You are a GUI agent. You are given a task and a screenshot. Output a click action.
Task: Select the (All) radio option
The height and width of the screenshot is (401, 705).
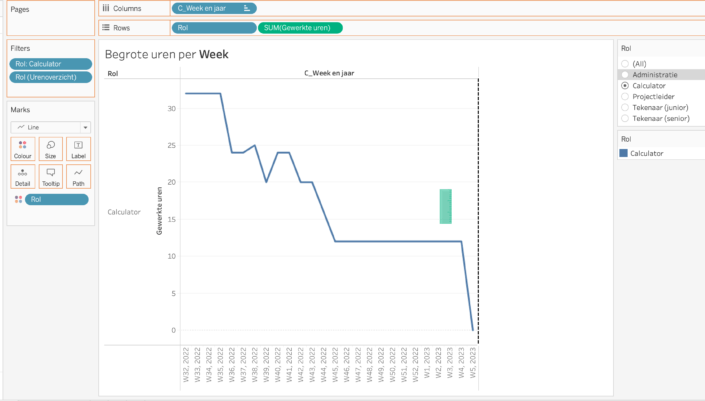click(625, 63)
